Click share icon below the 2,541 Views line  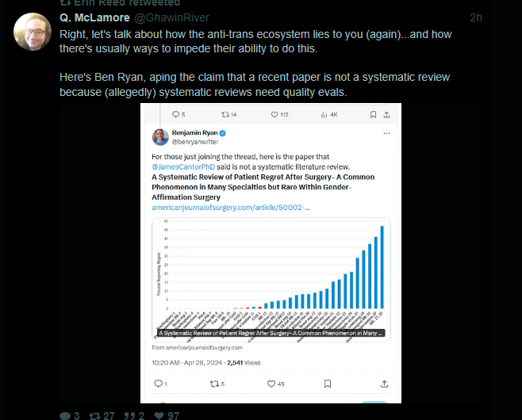click(384, 384)
